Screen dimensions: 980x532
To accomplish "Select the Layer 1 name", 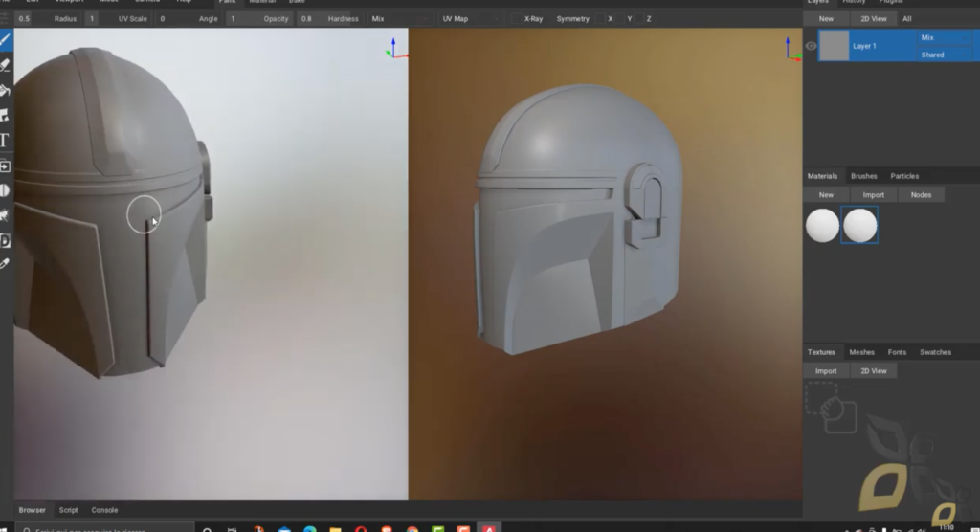I will [864, 46].
